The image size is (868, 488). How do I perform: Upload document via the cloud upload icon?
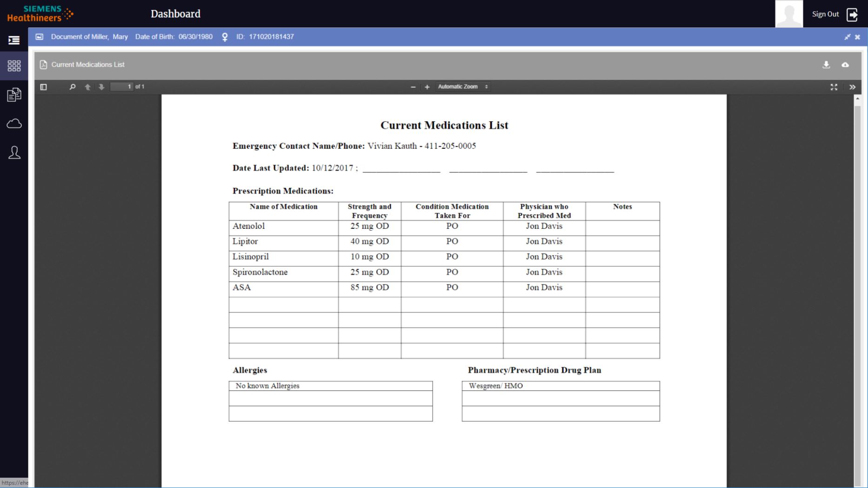[x=846, y=65]
